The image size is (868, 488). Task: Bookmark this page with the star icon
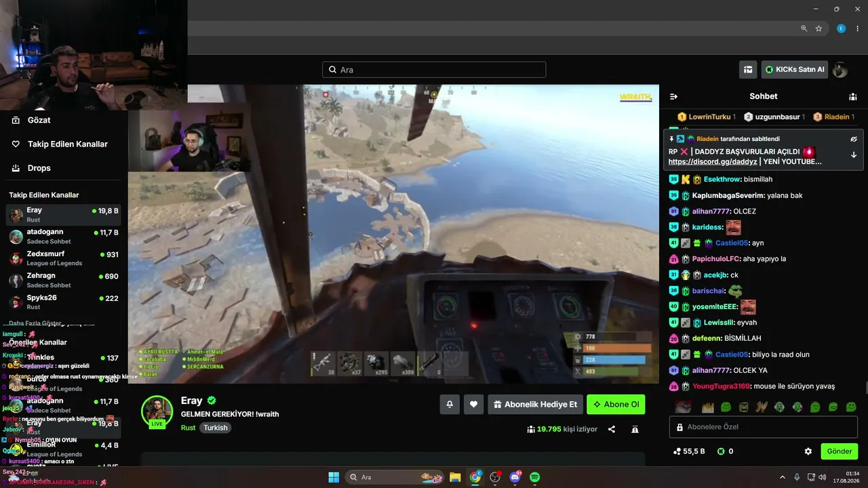click(x=819, y=28)
